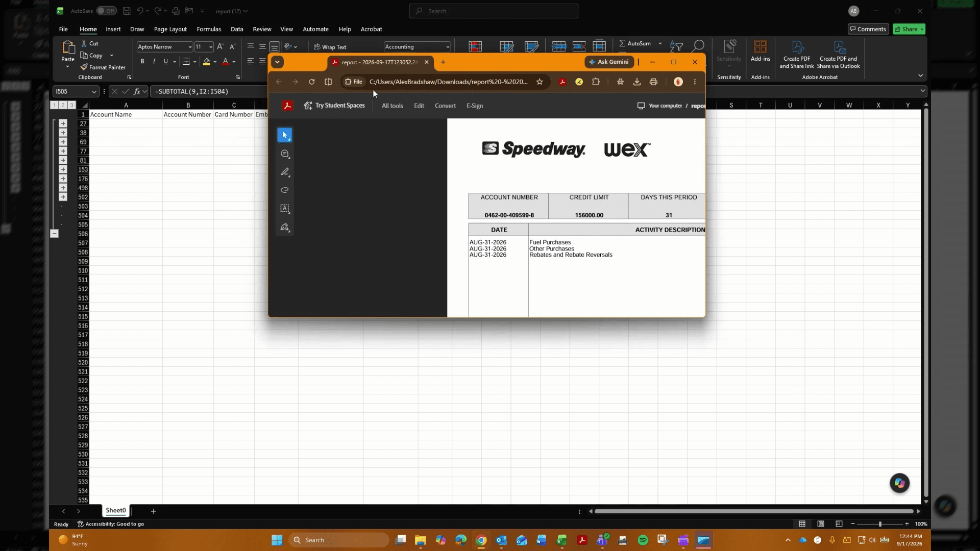Click the AutoSum button
This screenshot has width=980, height=551.
click(635, 43)
